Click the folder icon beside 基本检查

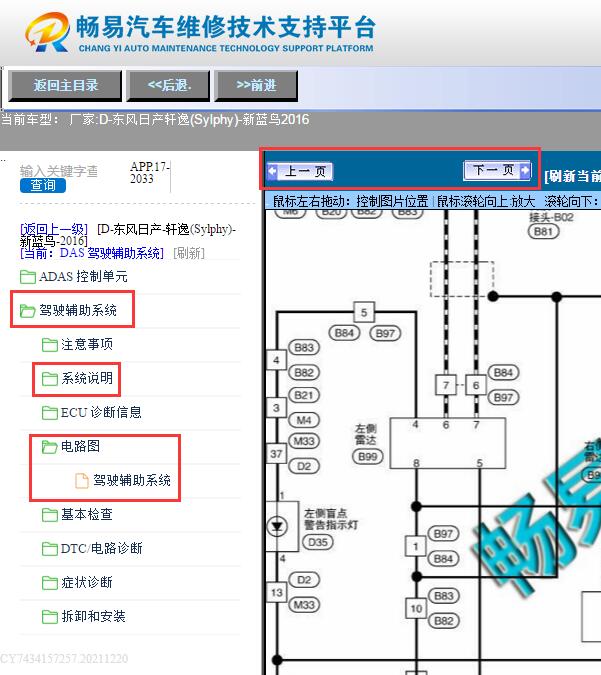[x=50, y=515]
